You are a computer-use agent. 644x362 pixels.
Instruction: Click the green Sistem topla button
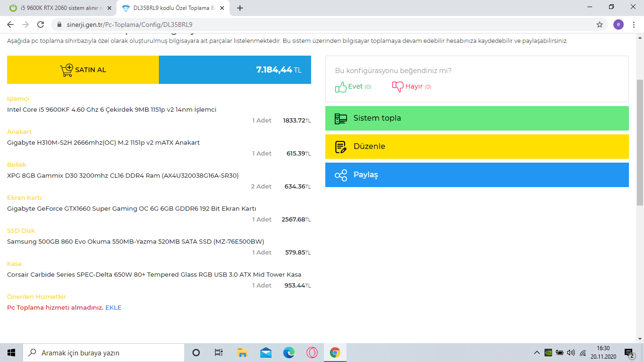(477, 118)
